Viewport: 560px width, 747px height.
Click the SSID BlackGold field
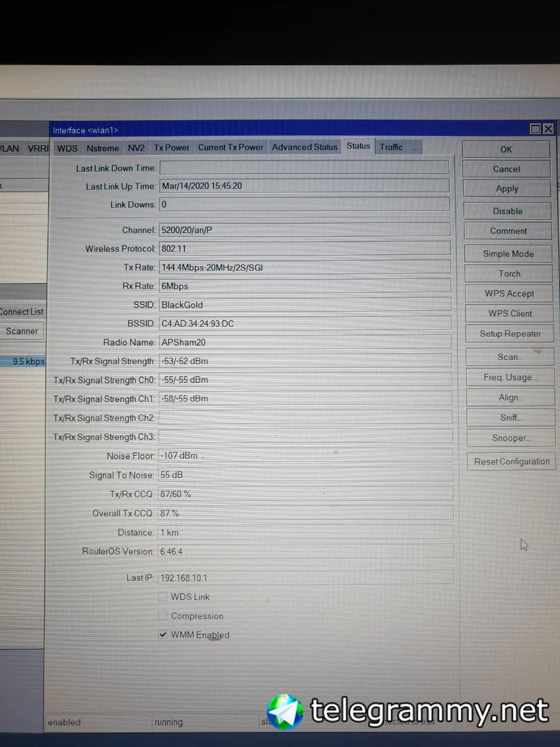click(x=305, y=305)
